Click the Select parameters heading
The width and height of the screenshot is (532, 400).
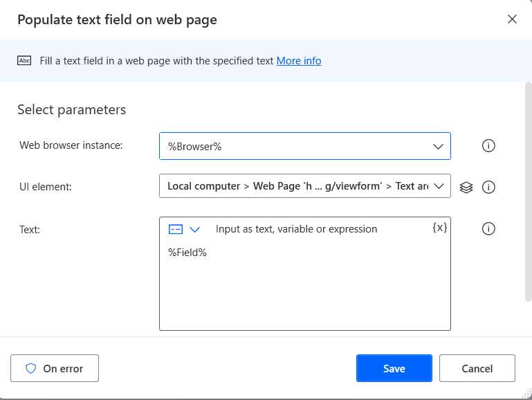tap(71, 109)
